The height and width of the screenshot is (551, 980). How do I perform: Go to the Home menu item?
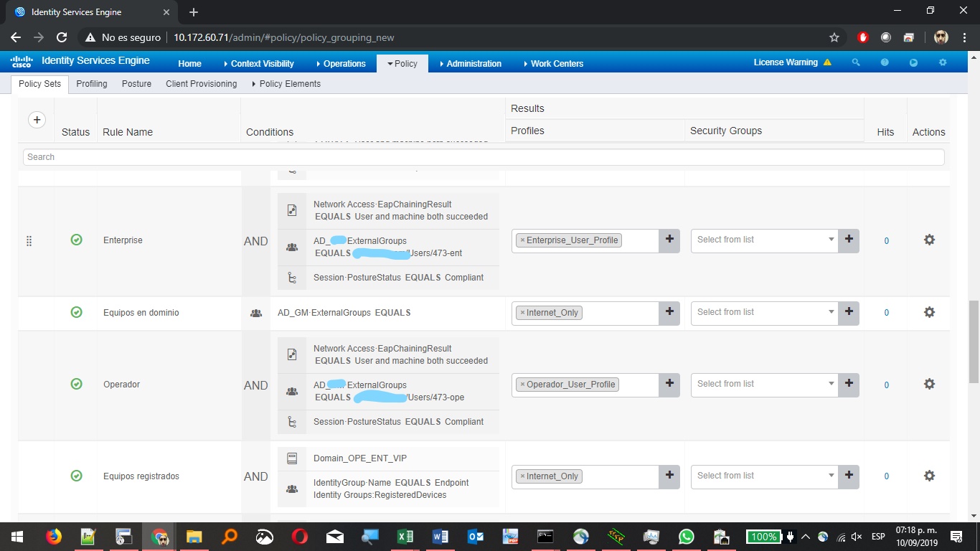[x=189, y=64]
